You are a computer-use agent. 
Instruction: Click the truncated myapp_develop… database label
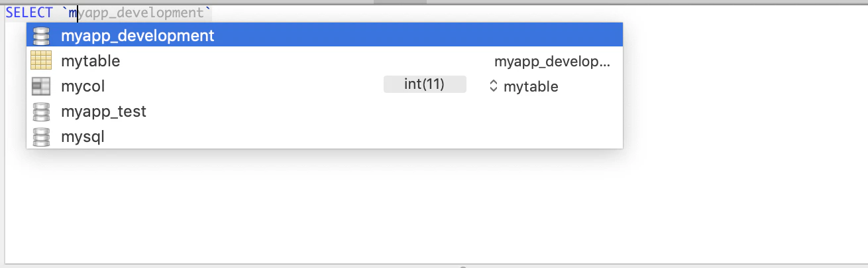(552, 62)
